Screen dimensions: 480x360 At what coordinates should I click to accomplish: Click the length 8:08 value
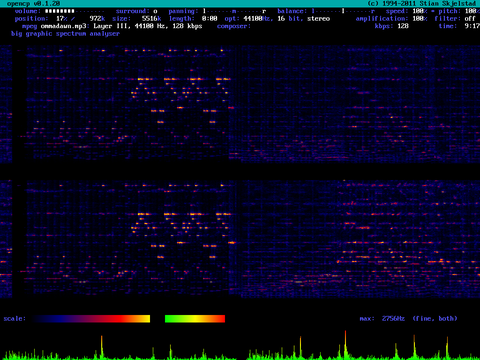[210, 19]
